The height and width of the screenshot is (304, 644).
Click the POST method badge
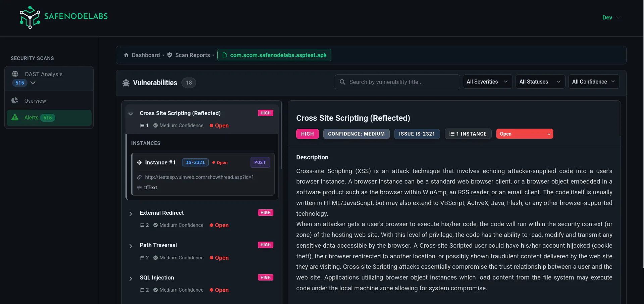tap(260, 162)
